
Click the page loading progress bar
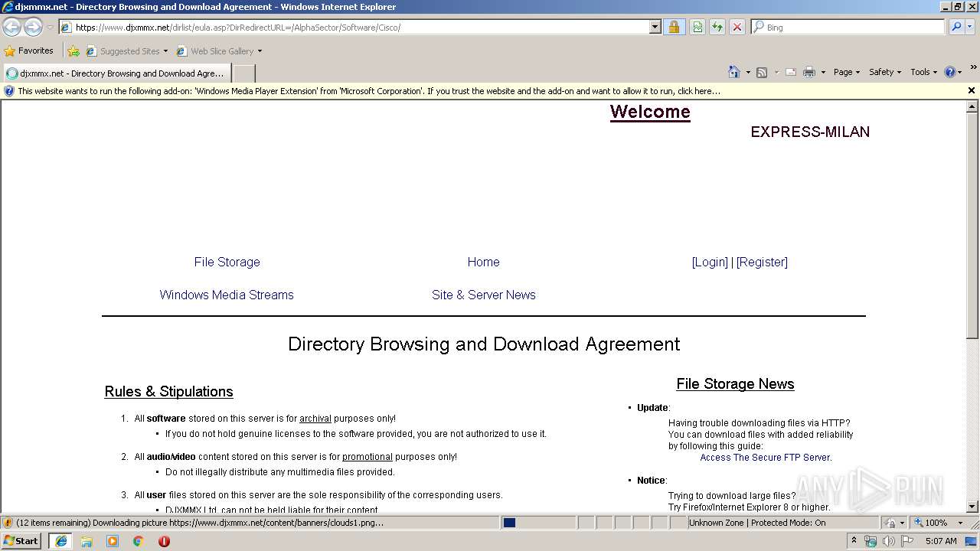(538, 523)
